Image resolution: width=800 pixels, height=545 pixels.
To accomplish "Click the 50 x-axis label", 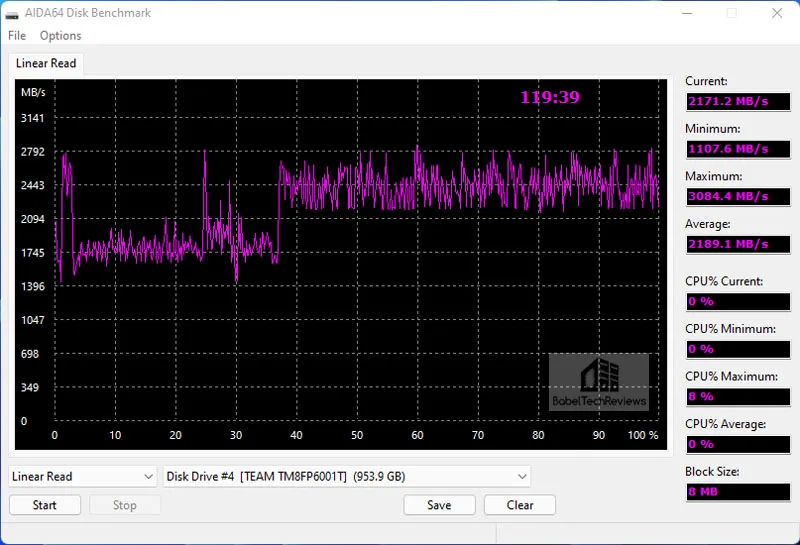I will tap(357, 435).
